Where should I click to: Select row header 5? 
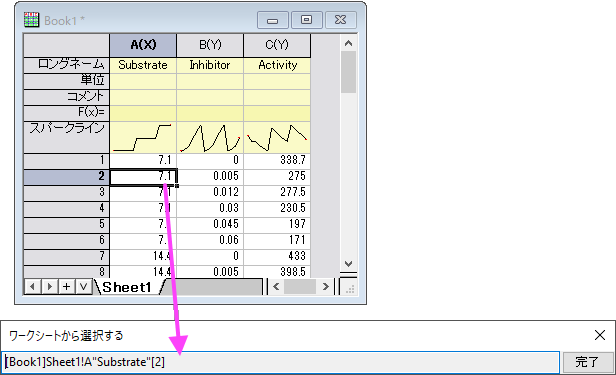coord(66,225)
